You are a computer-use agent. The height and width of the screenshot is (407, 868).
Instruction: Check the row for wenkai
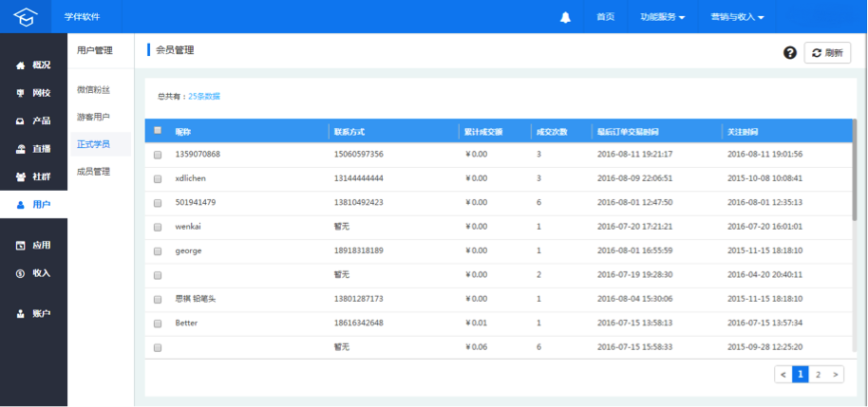158,228
